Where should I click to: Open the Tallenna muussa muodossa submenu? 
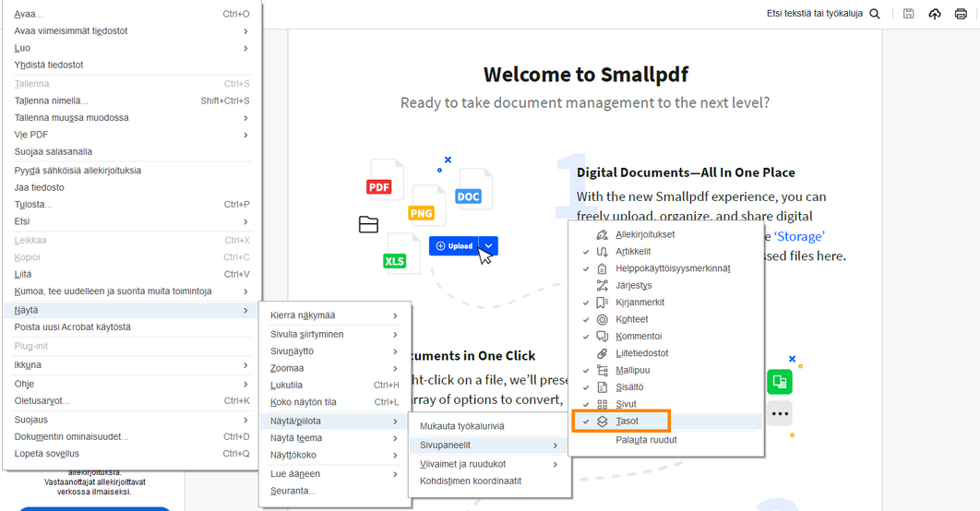tap(131, 118)
